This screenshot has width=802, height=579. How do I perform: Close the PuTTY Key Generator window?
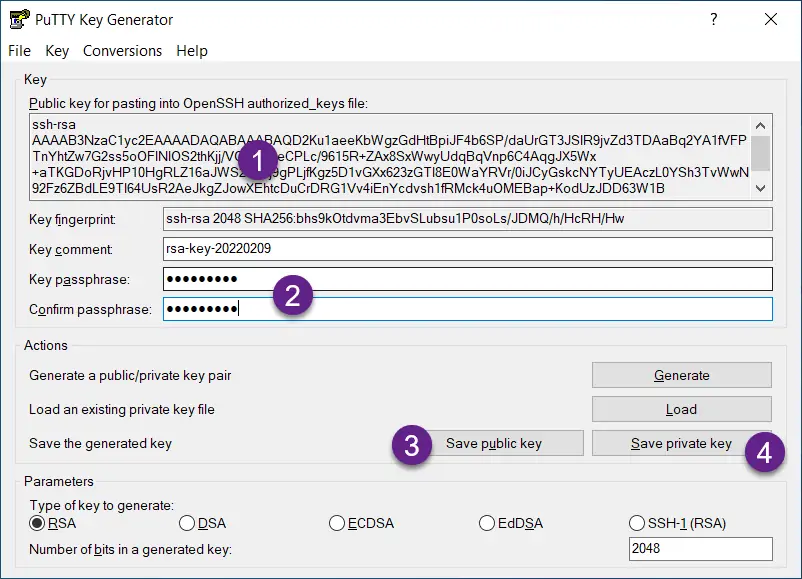[770, 19]
